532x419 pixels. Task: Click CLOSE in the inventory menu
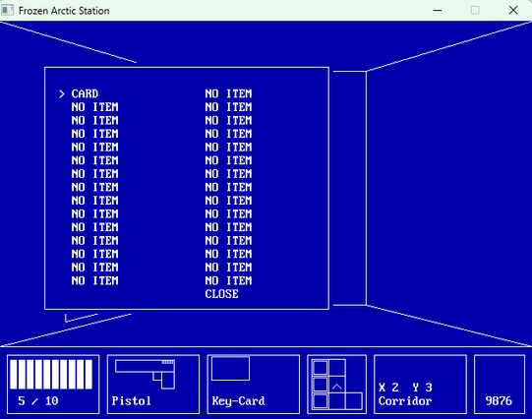click(221, 294)
